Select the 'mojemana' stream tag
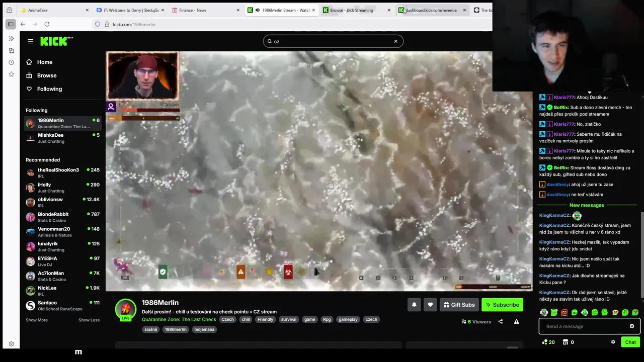The height and width of the screenshot is (362, 644). [x=205, y=329]
